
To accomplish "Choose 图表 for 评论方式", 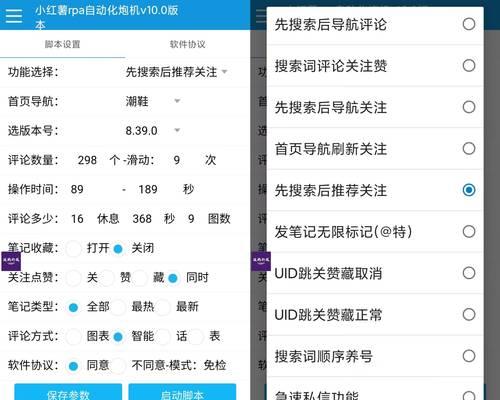I will click(x=74, y=336).
